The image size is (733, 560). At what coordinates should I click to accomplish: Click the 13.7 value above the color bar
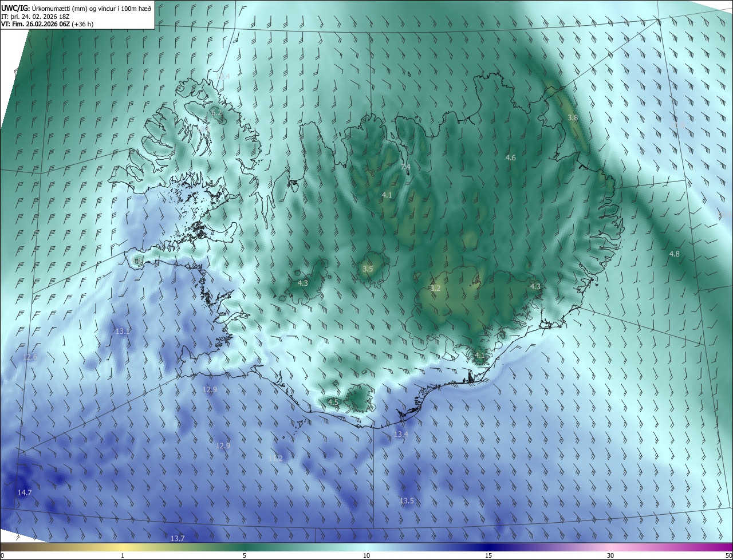pyautogui.click(x=178, y=538)
